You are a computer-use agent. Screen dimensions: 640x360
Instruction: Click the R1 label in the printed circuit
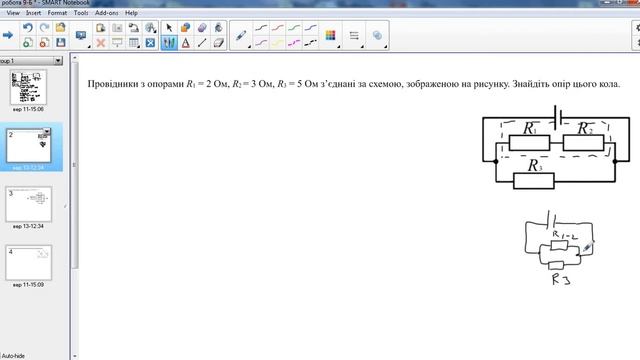pos(530,129)
